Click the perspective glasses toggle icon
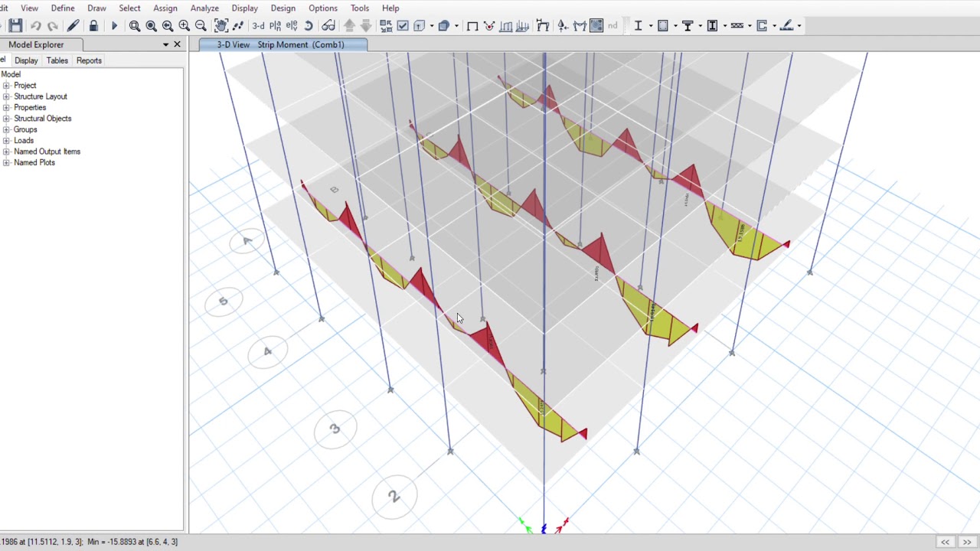This screenshot has width=980, height=551. pyautogui.click(x=328, y=25)
